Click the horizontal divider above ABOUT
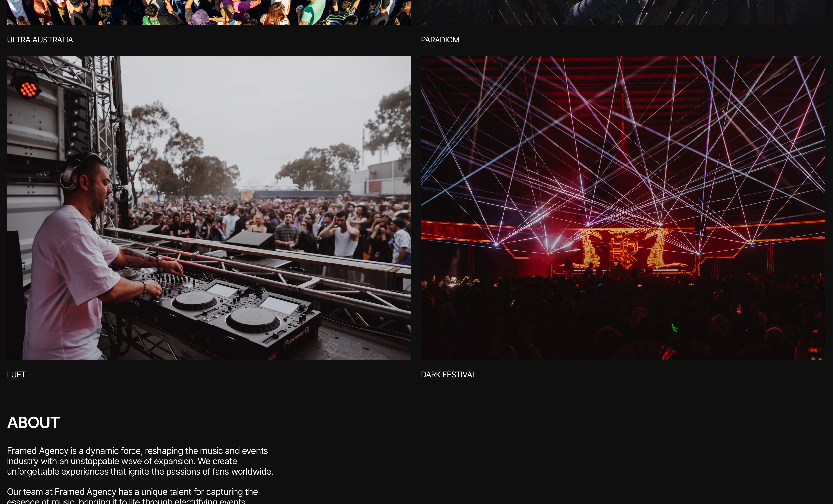833x504 pixels. (416, 396)
